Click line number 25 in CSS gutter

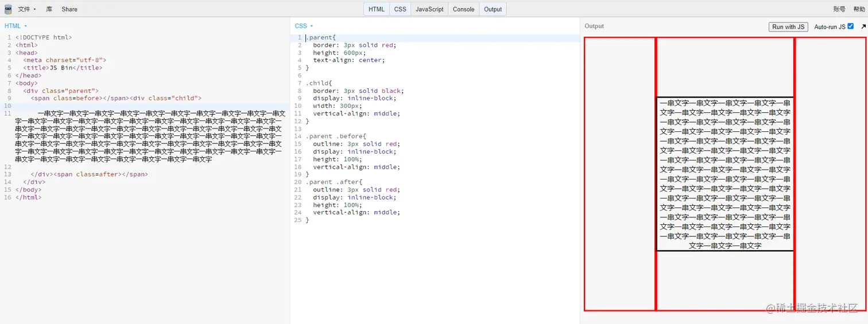click(x=298, y=220)
